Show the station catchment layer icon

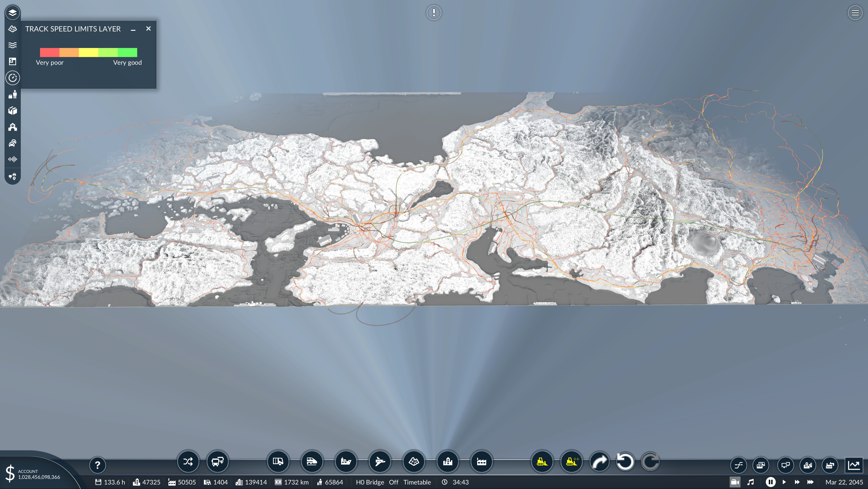click(12, 127)
